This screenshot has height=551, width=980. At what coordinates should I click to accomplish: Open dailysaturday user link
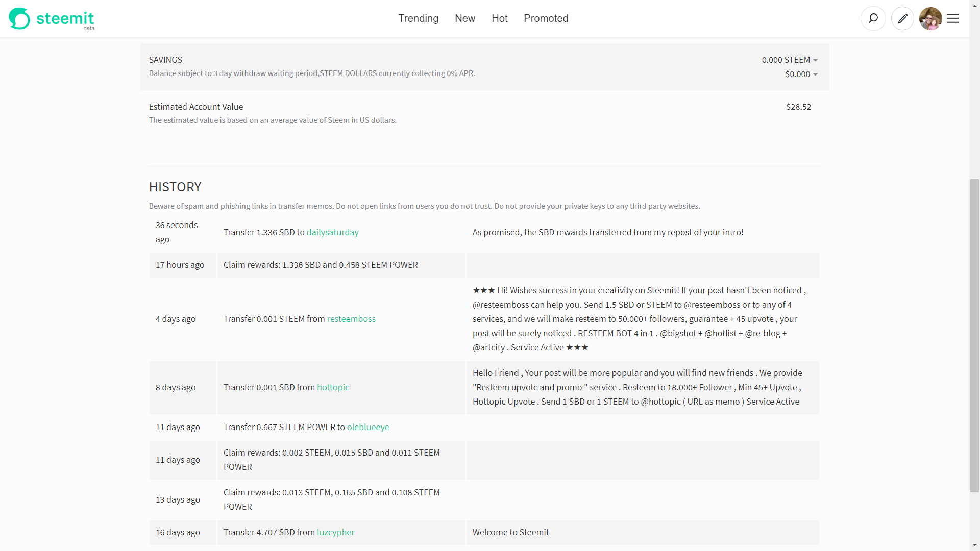pos(332,232)
